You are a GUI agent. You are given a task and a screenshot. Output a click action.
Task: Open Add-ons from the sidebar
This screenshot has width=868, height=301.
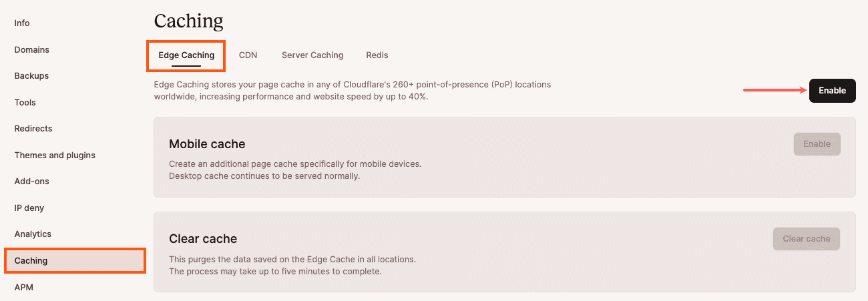[x=31, y=181]
